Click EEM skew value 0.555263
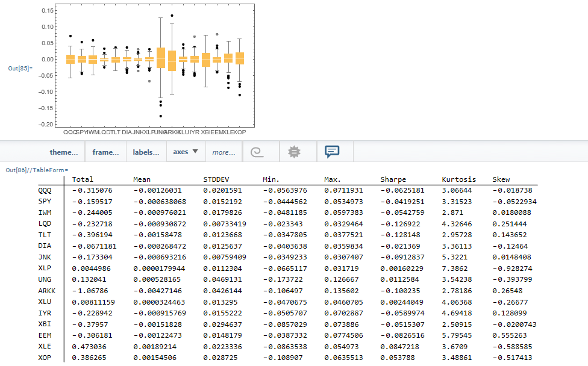Screen dimensions: 588x366 (509, 335)
